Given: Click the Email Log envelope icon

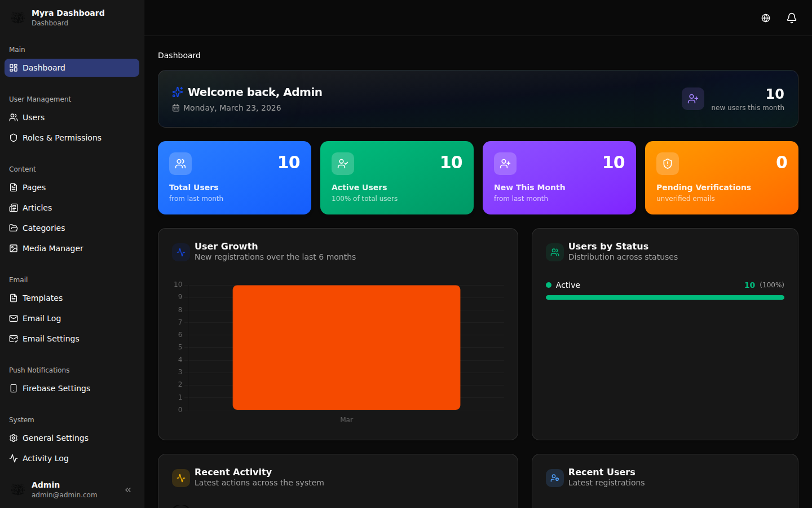Looking at the screenshot, I should (x=14, y=318).
